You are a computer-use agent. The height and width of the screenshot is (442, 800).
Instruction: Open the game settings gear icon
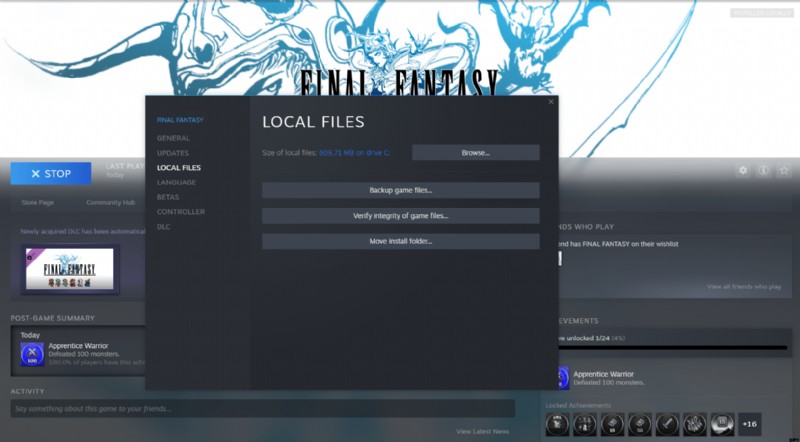point(742,171)
